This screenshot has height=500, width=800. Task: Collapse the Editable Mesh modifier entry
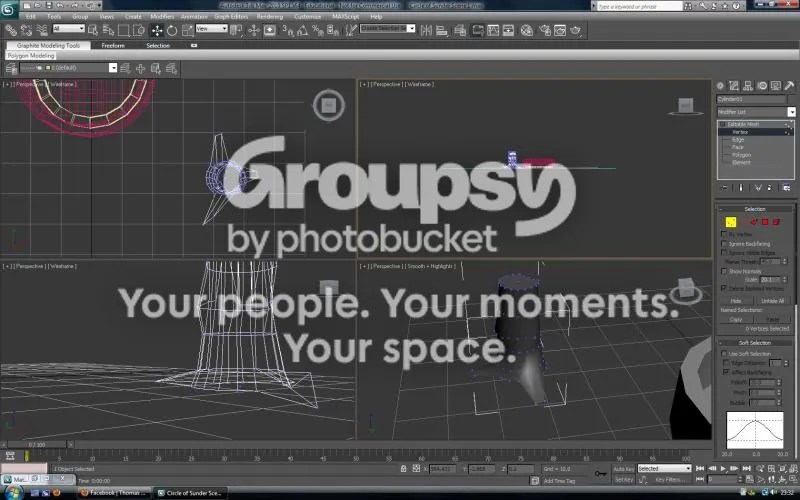(722, 124)
